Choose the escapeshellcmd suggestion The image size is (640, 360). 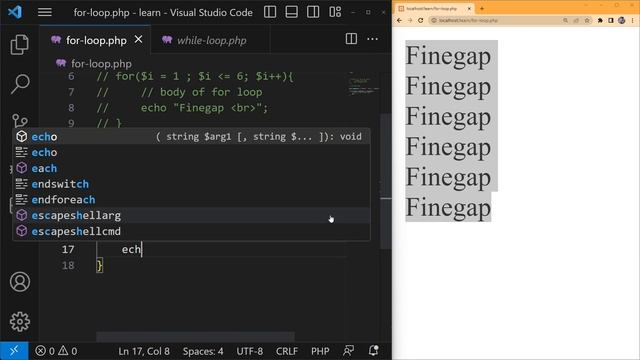coord(191,231)
